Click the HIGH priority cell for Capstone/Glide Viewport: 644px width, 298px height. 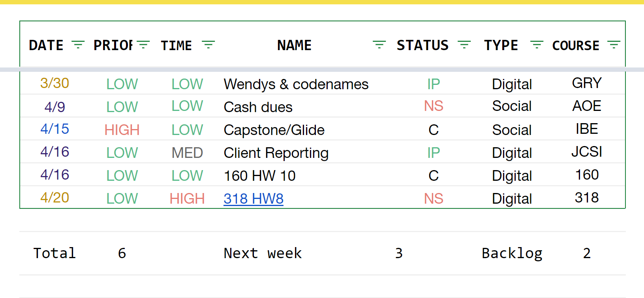pos(122,130)
